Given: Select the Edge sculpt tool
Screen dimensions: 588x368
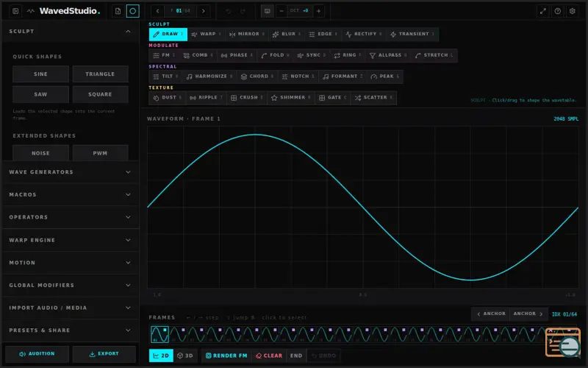Looking at the screenshot, I should tap(323, 34).
